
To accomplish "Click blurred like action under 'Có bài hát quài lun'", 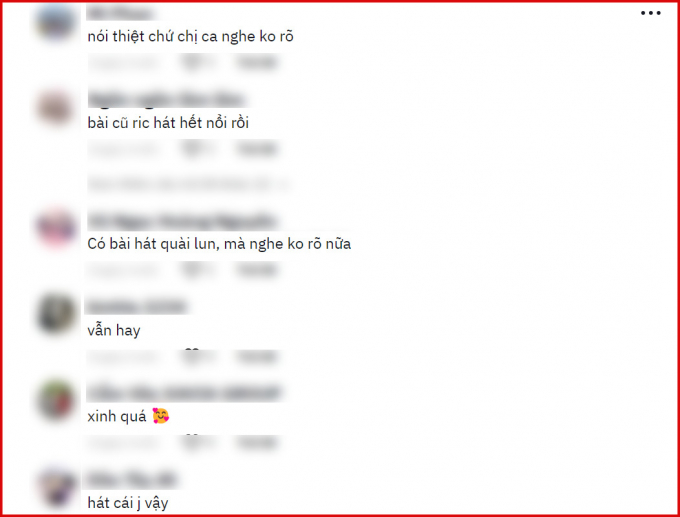I will (193, 271).
